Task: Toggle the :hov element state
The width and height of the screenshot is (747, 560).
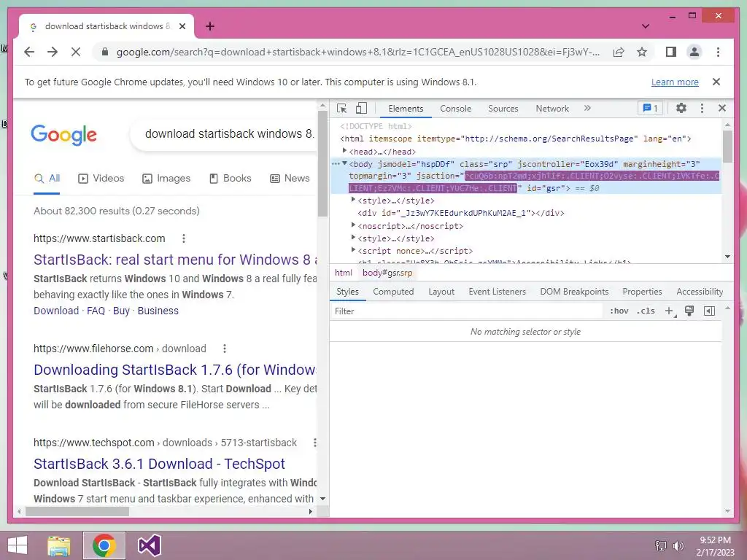Action: click(x=619, y=311)
